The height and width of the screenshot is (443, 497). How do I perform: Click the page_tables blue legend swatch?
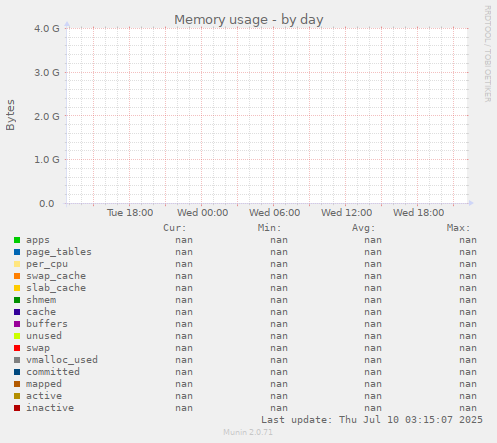[17, 252]
